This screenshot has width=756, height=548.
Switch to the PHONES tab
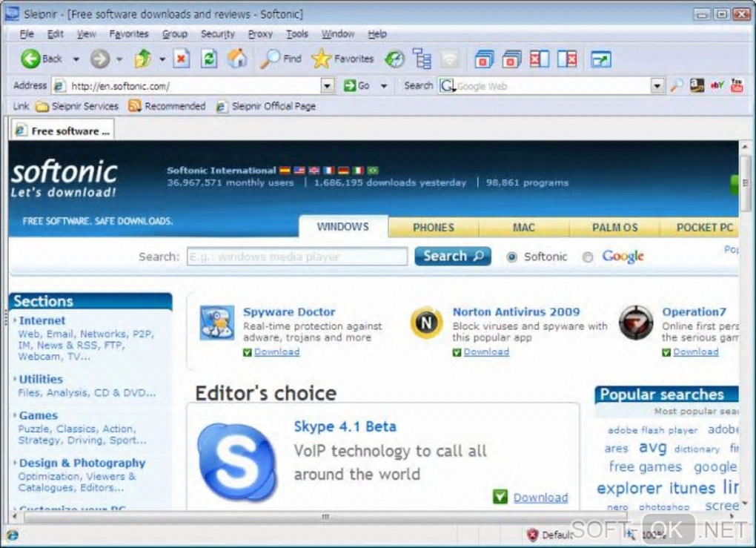coord(434,227)
